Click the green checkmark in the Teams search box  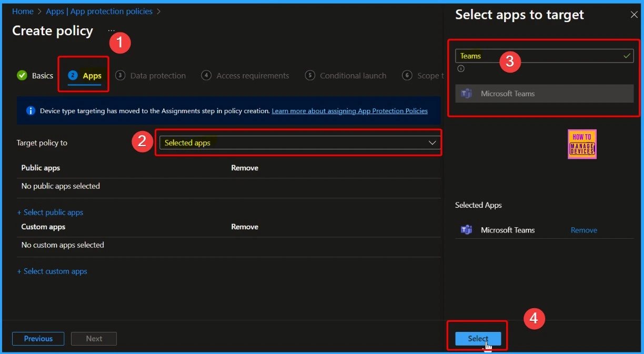click(x=626, y=55)
